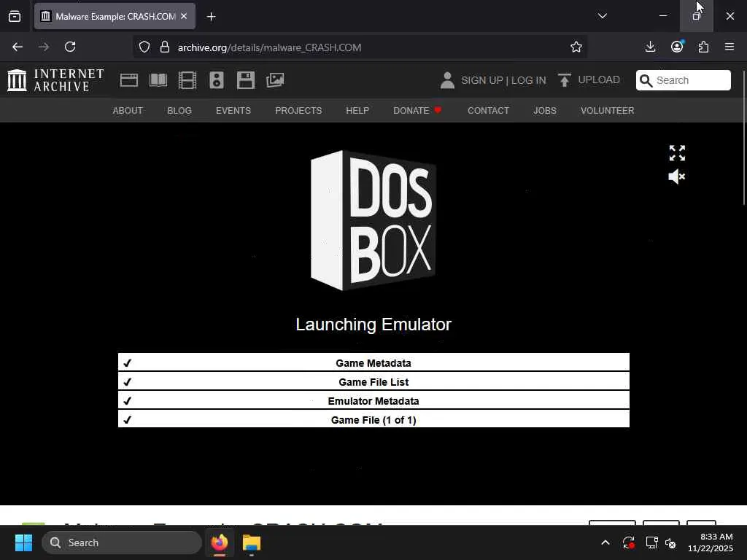Open the extensions puzzle icon
Screen dimensions: 747x560
pos(704,47)
